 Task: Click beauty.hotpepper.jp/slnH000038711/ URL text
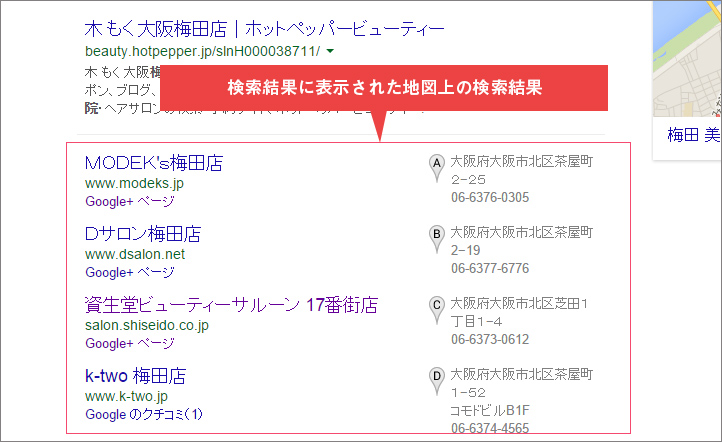pyautogui.click(x=202, y=51)
